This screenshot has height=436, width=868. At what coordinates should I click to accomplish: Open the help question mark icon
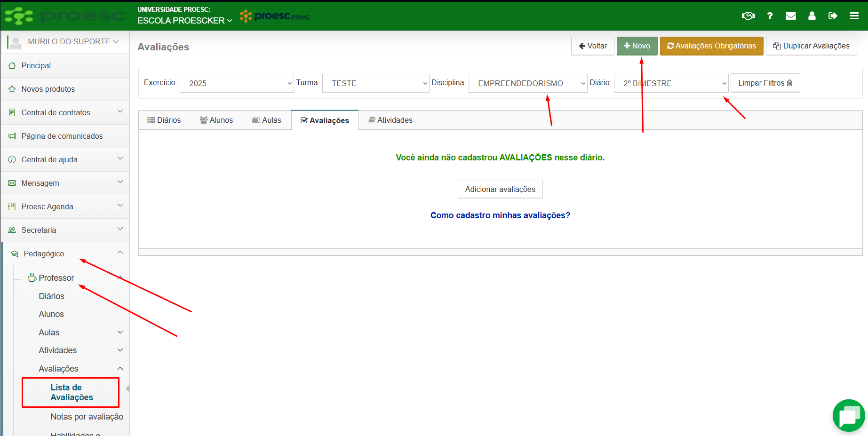click(x=770, y=16)
